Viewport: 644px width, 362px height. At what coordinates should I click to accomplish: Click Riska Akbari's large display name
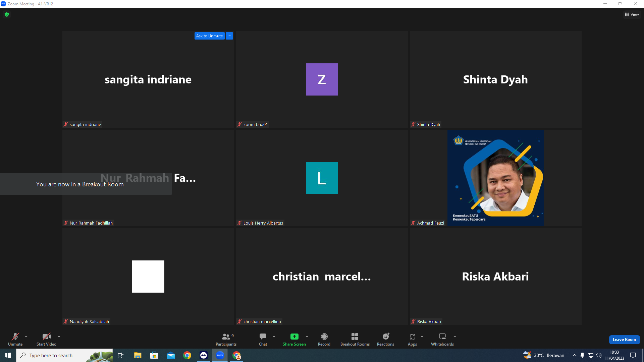click(x=495, y=277)
